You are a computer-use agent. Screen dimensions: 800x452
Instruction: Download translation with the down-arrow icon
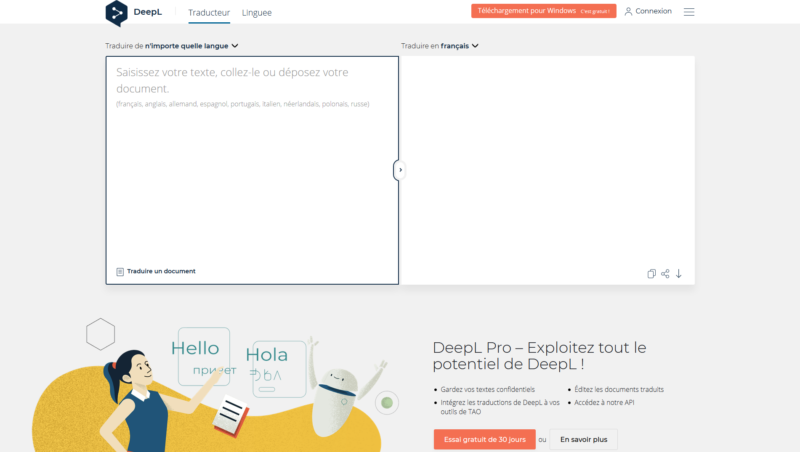[679, 274]
